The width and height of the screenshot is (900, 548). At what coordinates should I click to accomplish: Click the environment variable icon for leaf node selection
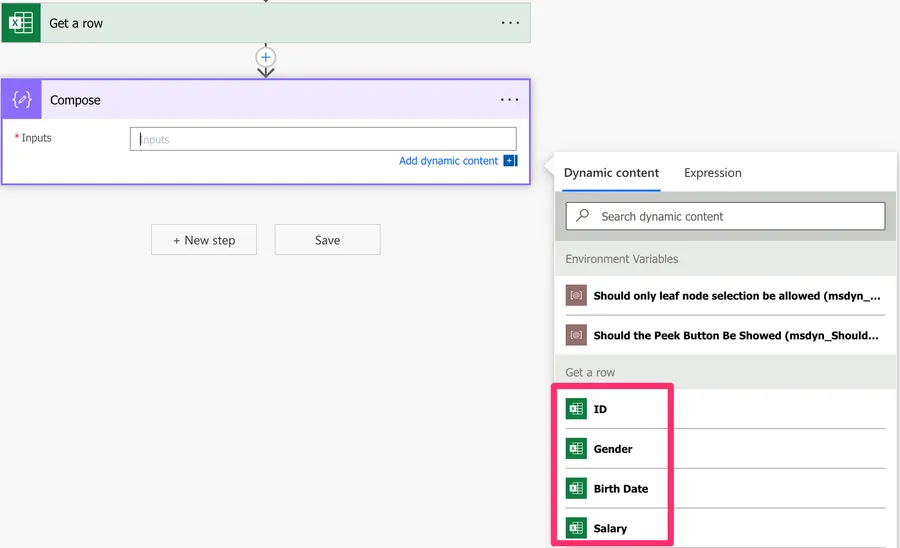tap(576, 296)
